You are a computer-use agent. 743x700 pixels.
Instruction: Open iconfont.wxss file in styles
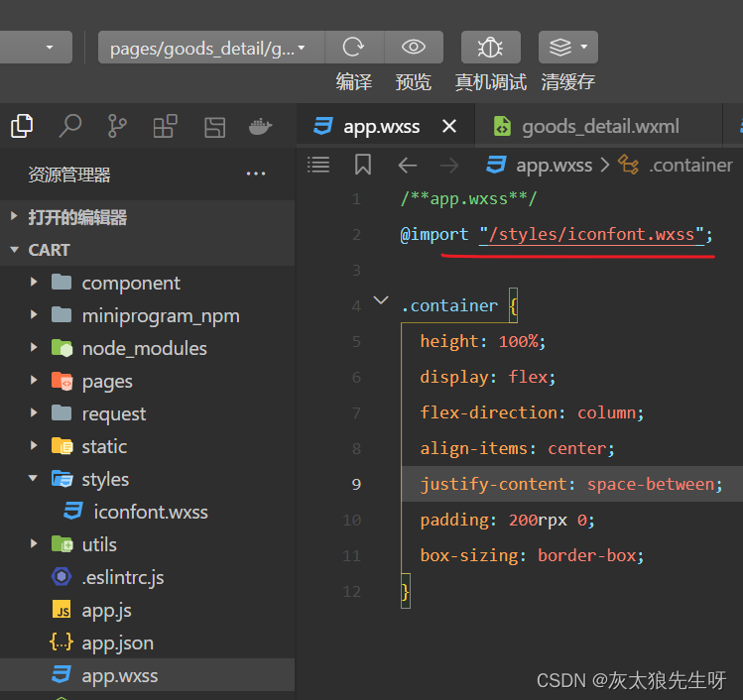147,512
